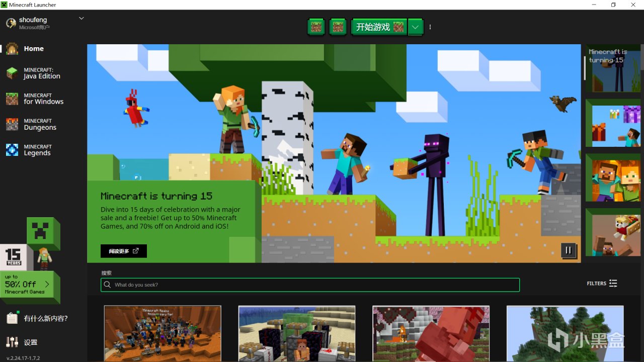Click the leftmost grass block quick-launch button
Viewport: 644px width, 362px height.
[316, 27]
